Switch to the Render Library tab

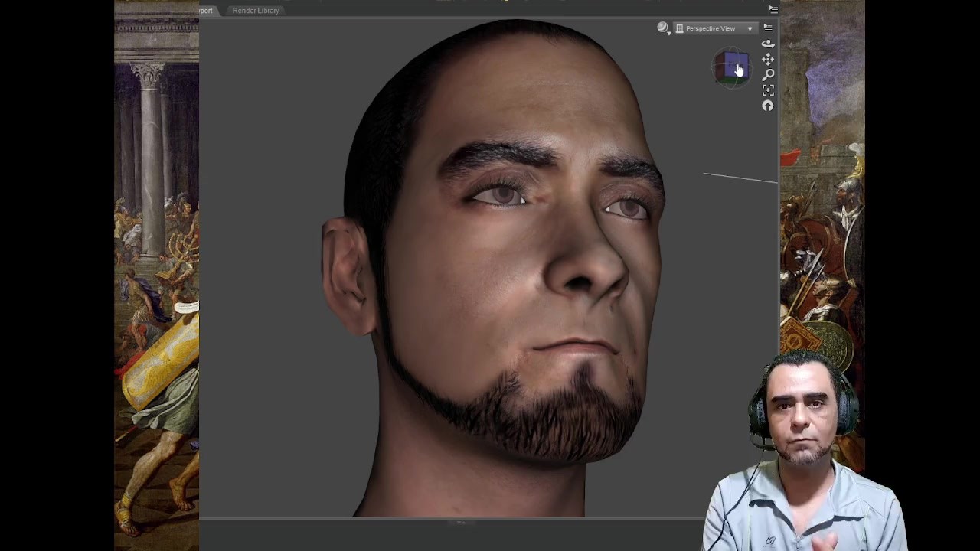pyautogui.click(x=256, y=11)
